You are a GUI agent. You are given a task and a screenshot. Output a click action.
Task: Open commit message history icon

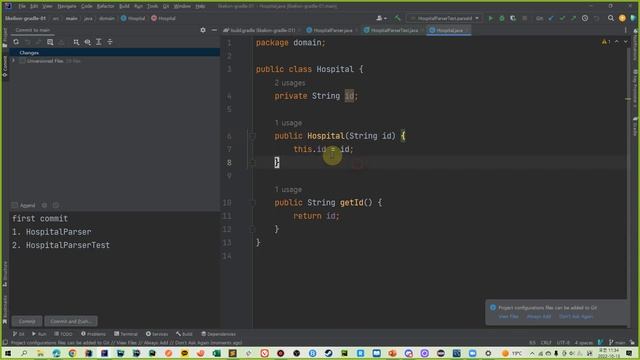coord(56,205)
